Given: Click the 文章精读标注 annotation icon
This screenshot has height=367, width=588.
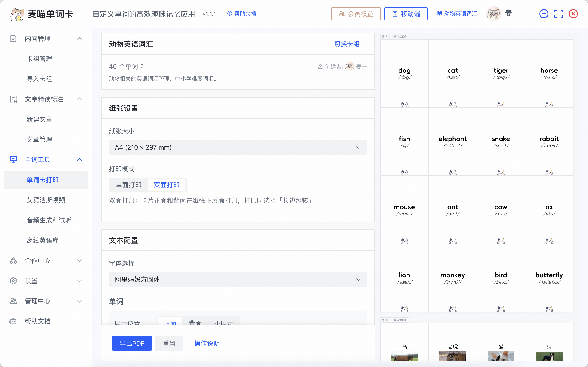Looking at the screenshot, I should 13,99.
